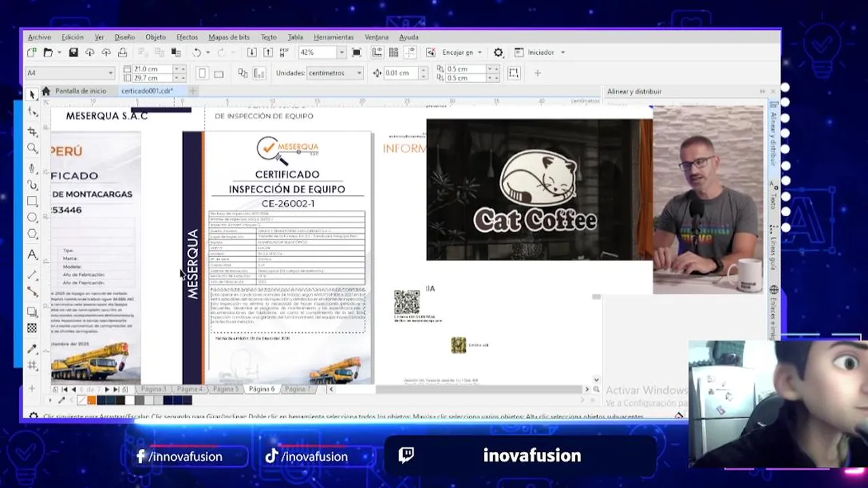
Task: Click the Publish to PDF icon
Action: click(285, 52)
